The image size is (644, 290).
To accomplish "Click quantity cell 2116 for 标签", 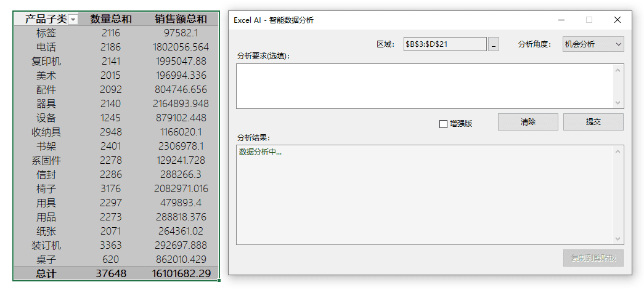I will pos(111,33).
